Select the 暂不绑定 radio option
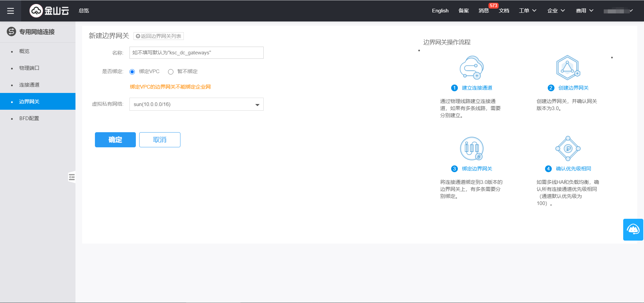 (171, 72)
